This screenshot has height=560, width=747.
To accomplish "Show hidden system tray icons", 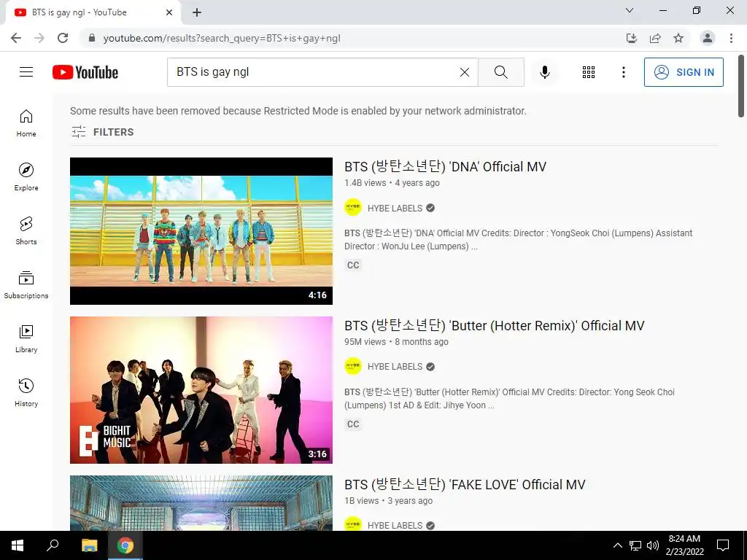I will [617, 545].
